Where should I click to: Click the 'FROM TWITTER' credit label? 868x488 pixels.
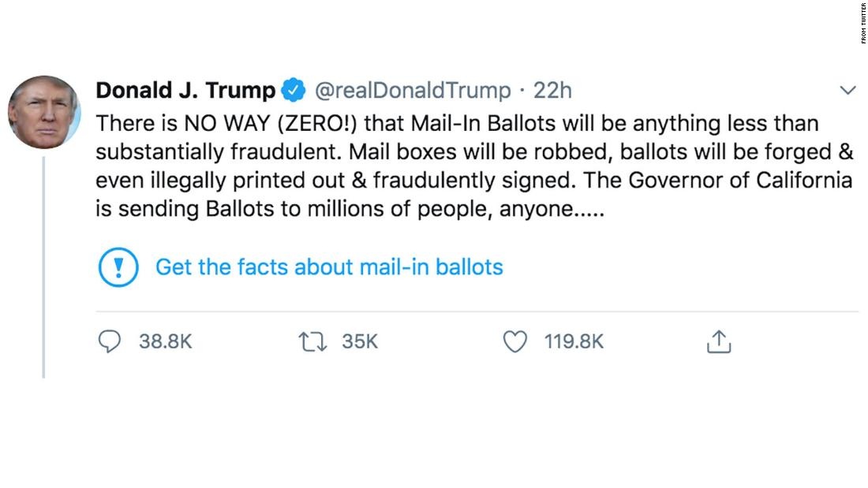[x=863, y=24]
